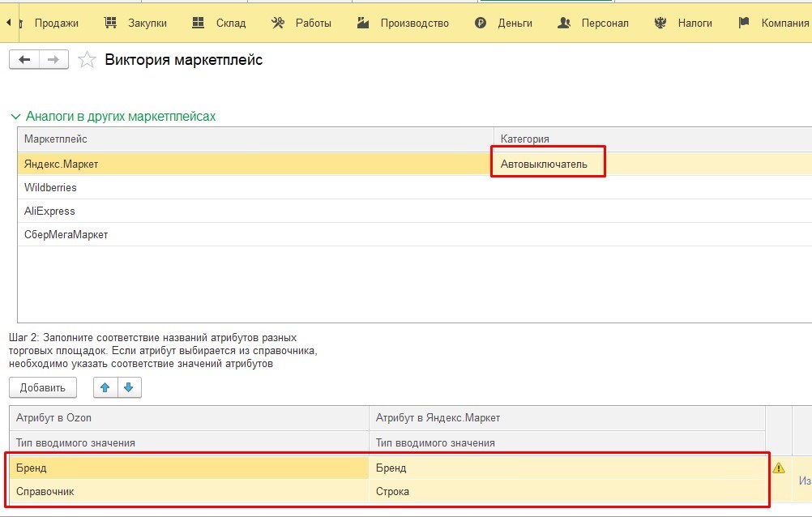Open the Компания section
Viewport: 812px width, 517px height.
tap(785, 23)
